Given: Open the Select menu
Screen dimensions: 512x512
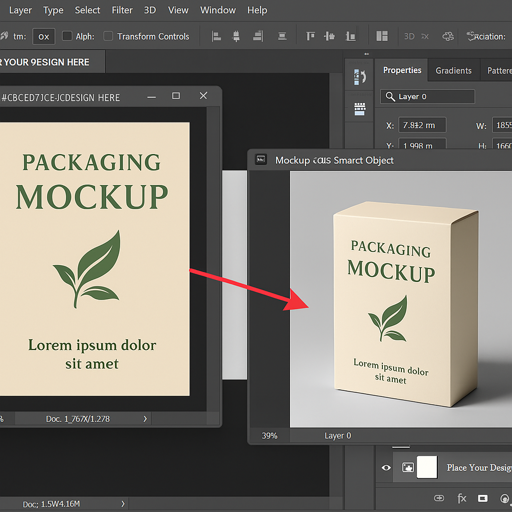Looking at the screenshot, I should [87, 10].
